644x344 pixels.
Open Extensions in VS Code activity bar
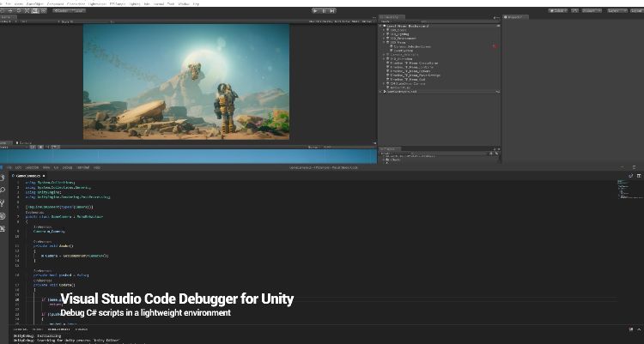pos(3,228)
